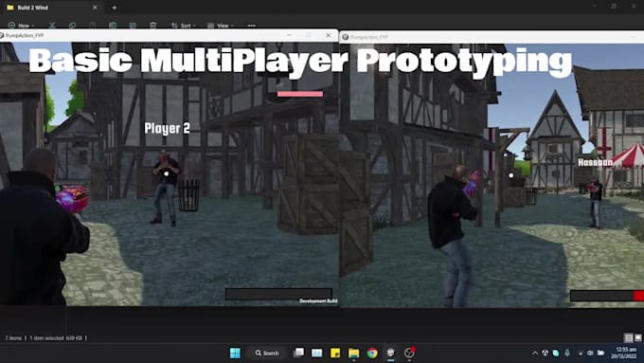This screenshot has width=644, height=363.
Task: Click the Unity game icon in taskbar
Action: point(390,353)
